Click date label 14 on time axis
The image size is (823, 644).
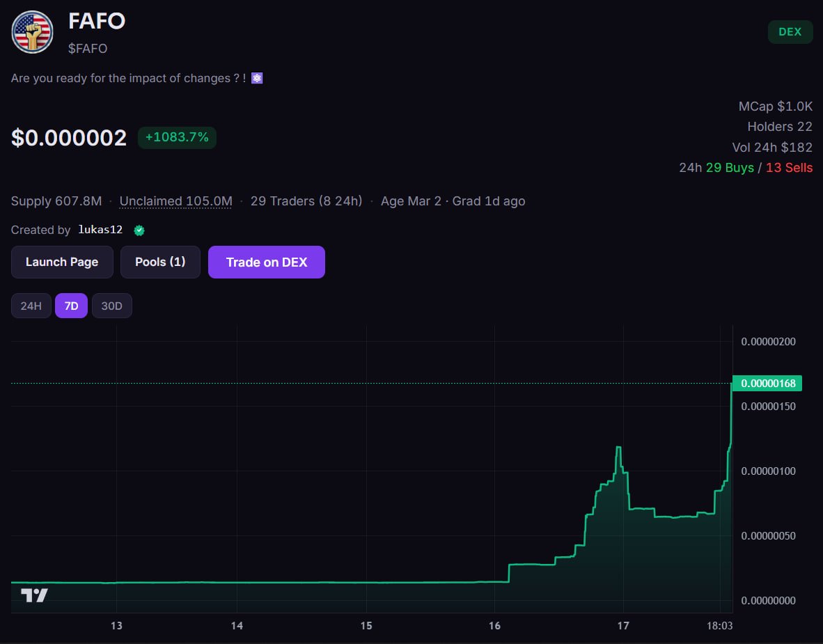(x=237, y=626)
